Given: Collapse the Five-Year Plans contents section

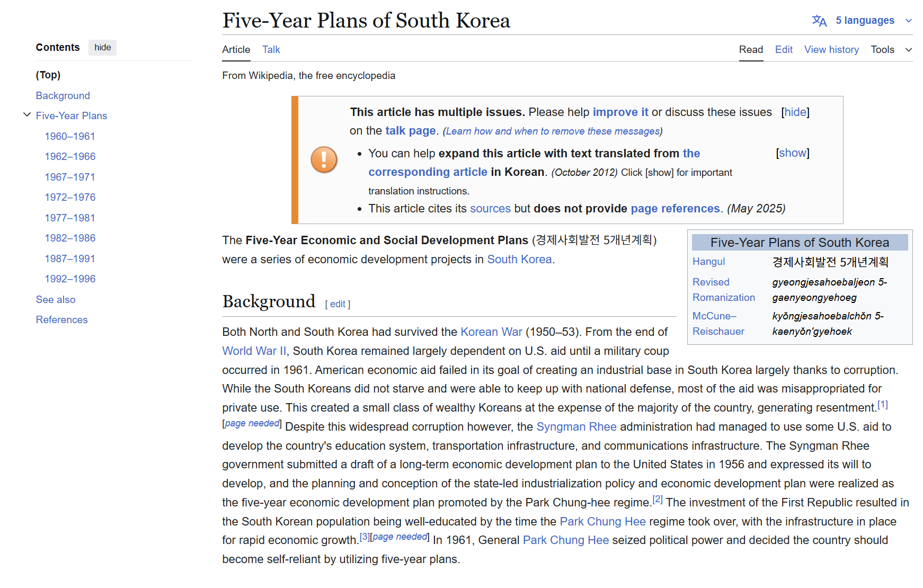Looking at the screenshot, I should [27, 115].
